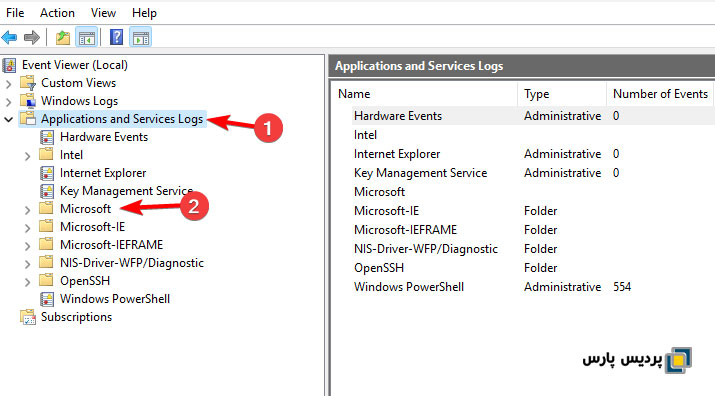Screen dimensions: 715x396
Task: Click the Windows PowerShell log icon in tree
Action: (x=47, y=299)
